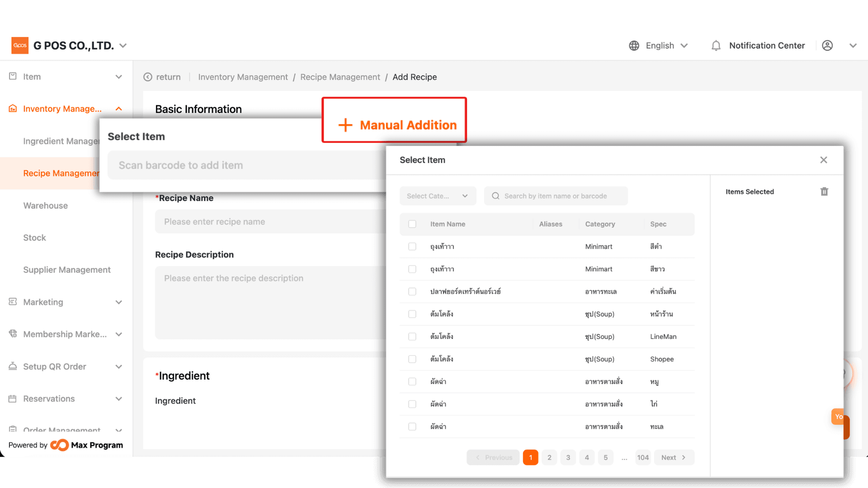Image resolution: width=868 pixels, height=488 pixels.
Task: Click the search magnifier icon
Action: pyautogui.click(x=495, y=196)
